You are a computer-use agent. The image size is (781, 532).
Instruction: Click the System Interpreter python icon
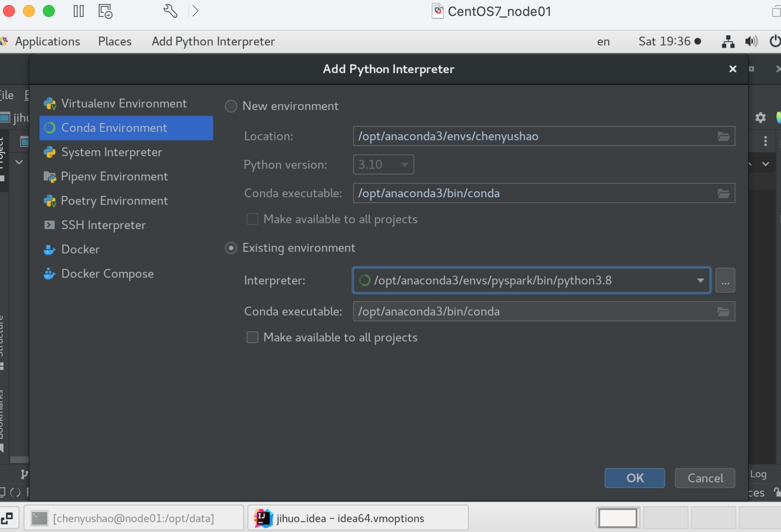[50, 152]
